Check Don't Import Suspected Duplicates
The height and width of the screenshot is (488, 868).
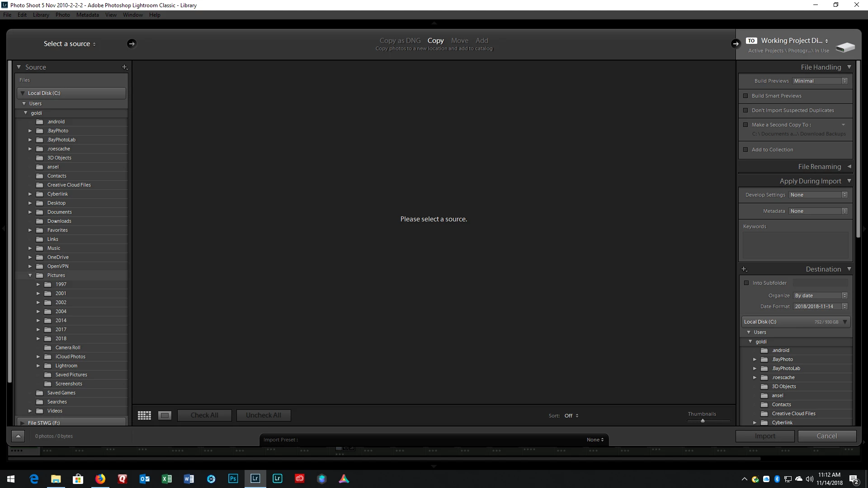pyautogui.click(x=745, y=110)
